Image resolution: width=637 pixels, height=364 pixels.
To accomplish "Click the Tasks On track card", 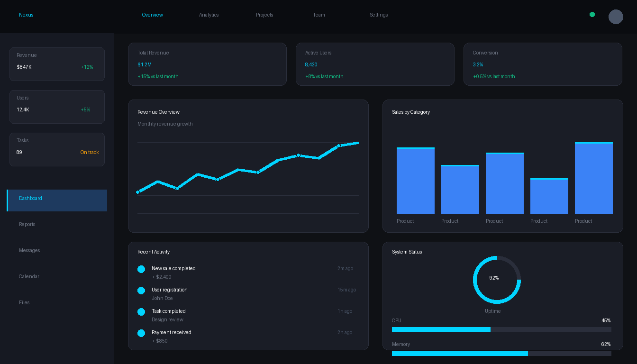I will click(x=57, y=149).
